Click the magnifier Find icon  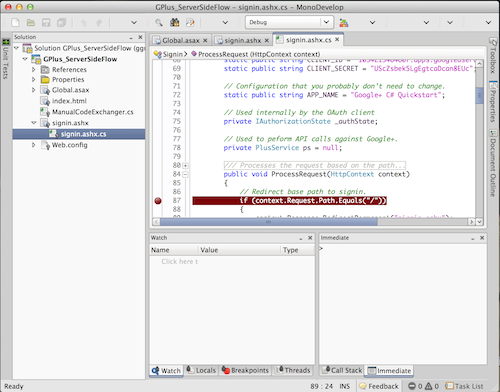(159, 22)
